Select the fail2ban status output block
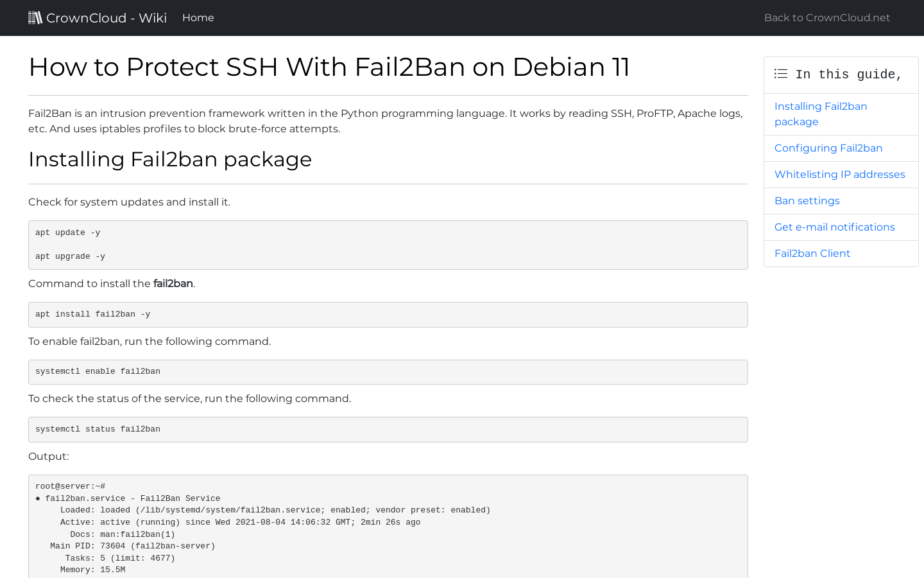The image size is (924, 578). (388, 527)
